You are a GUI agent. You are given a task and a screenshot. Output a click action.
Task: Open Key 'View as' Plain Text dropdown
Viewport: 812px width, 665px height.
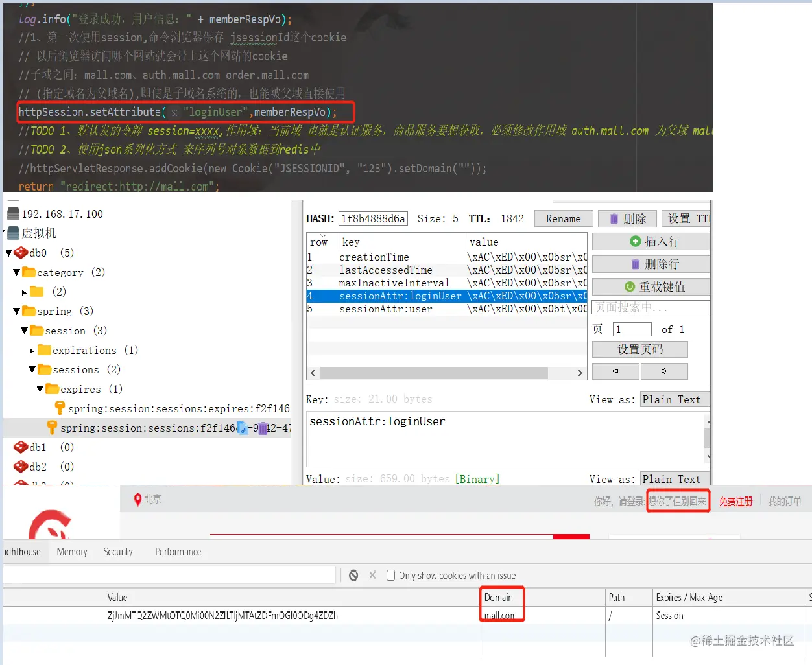(x=675, y=399)
